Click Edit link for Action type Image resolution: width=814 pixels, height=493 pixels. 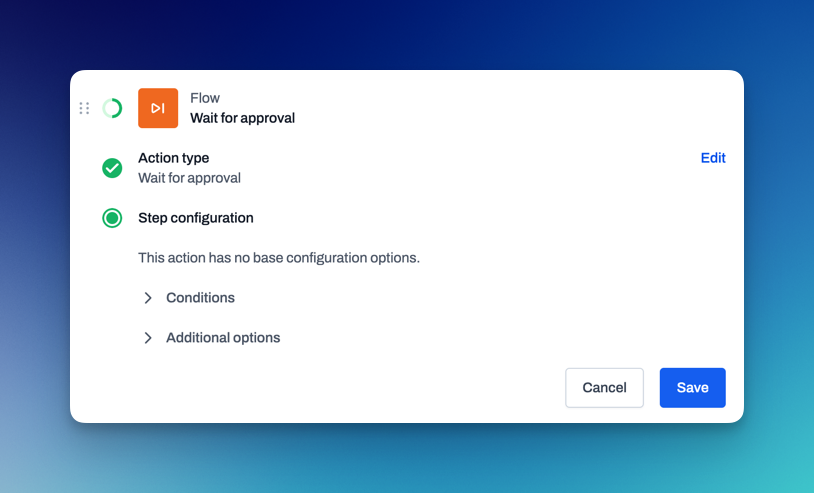click(x=713, y=158)
